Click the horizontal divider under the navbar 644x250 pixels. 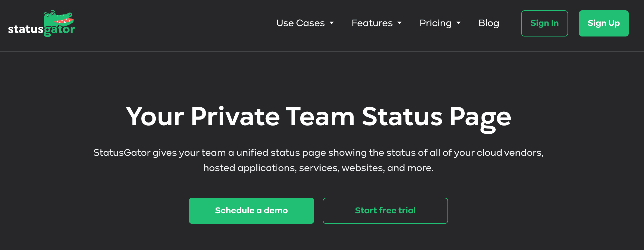(x=322, y=51)
